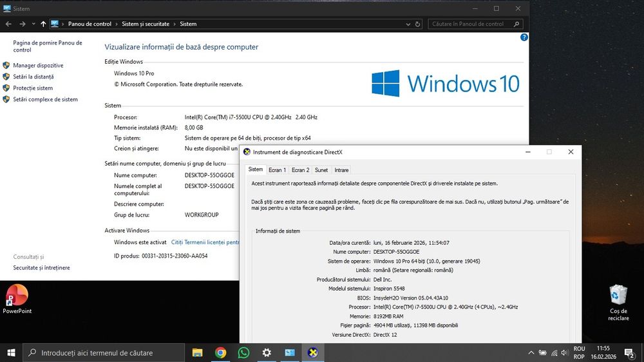Click the Sistem window title icon
The height and width of the screenshot is (362, 644).
click(7, 8)
